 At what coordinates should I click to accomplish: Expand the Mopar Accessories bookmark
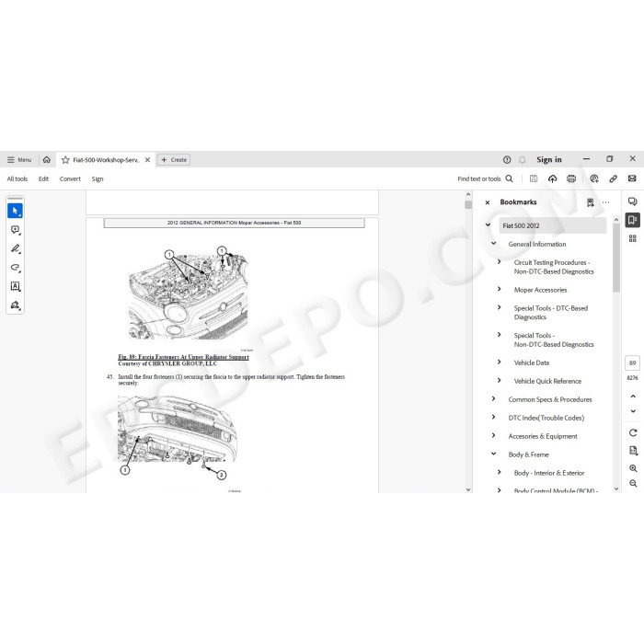[x=500, y=289]
